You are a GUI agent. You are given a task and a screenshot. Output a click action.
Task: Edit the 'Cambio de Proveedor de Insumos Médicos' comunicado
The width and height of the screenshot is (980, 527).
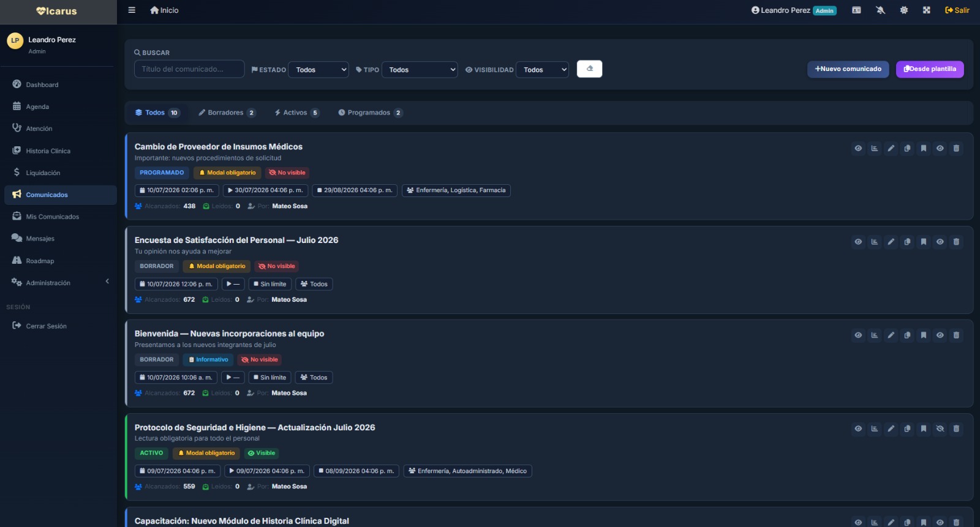891,148
